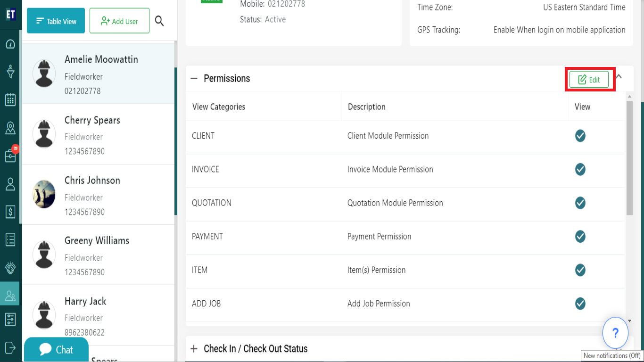Viewport: 644px width, 362px height.
Task: Click permissions table scroll down arrow
Action: pyautogui.click(x=629, y=321)
